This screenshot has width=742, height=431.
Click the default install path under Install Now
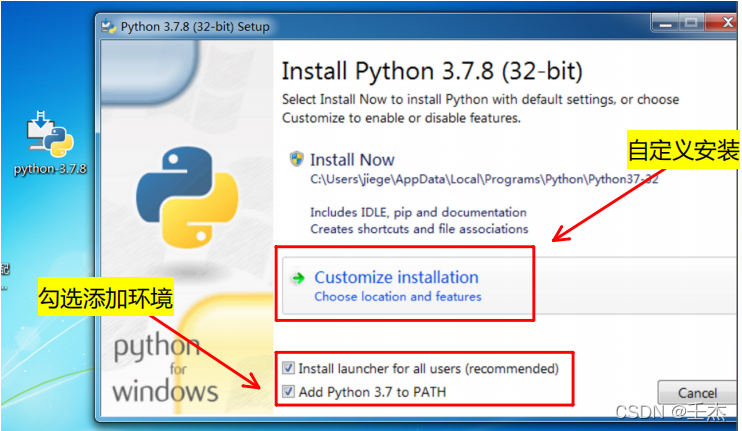pos(484,180)
